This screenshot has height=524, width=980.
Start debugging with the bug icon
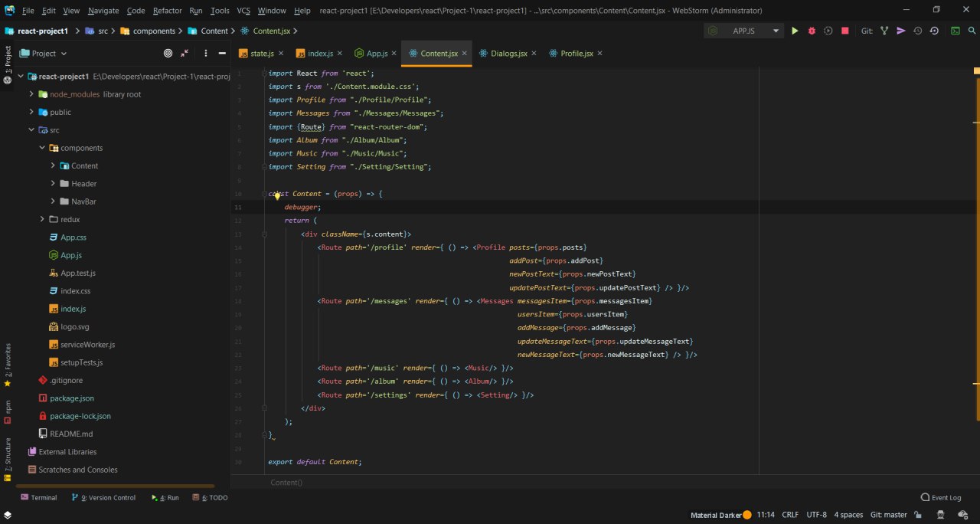[x=812, y=31]
